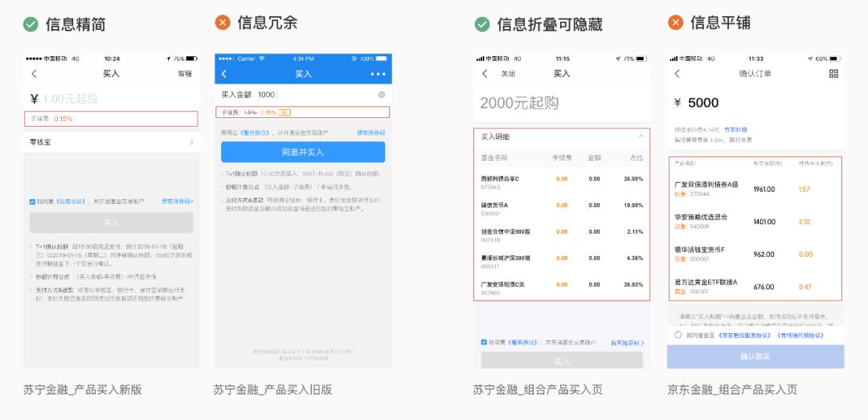Image resolution: width=868 pixels, height=420 pixels.
Task: Tap the 确认购买 button
Action: (755, 357)
